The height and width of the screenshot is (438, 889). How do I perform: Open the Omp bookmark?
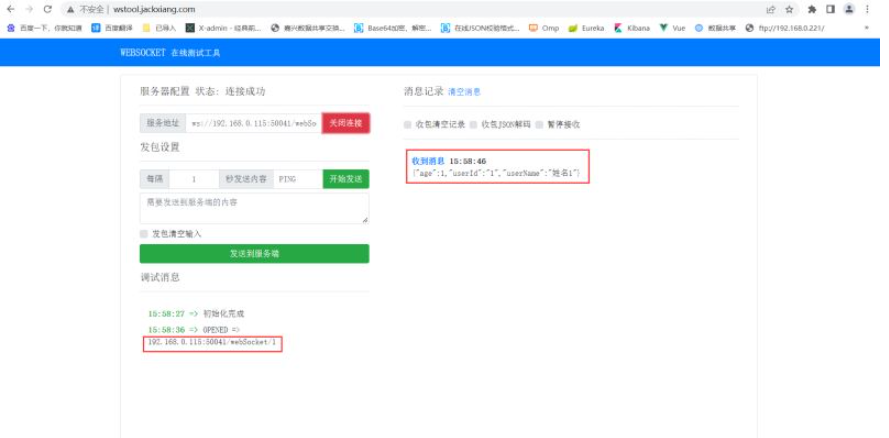(544, 27)
